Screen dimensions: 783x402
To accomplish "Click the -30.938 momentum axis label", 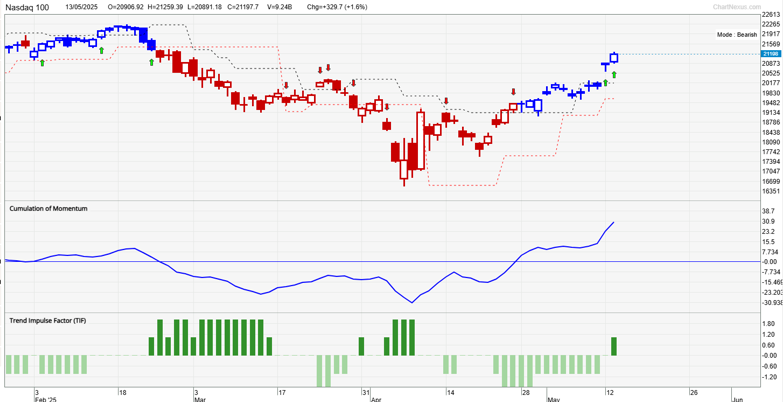I will 772,303.
